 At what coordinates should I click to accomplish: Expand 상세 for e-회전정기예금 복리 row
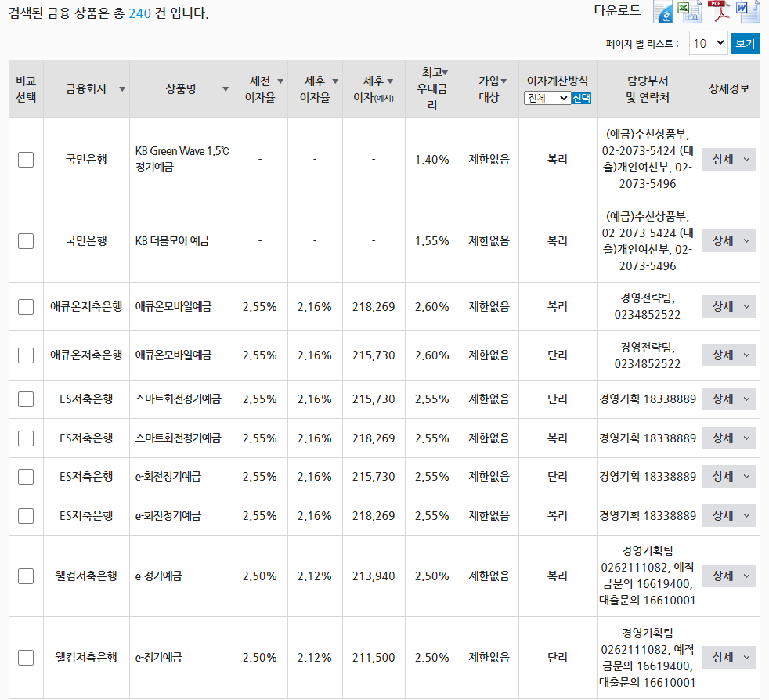point(729,515)
